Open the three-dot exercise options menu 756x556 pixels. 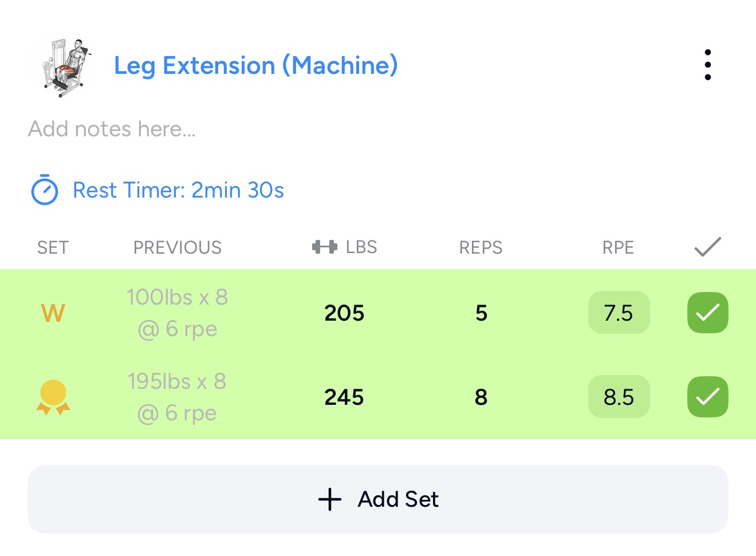tap(708, 65)
